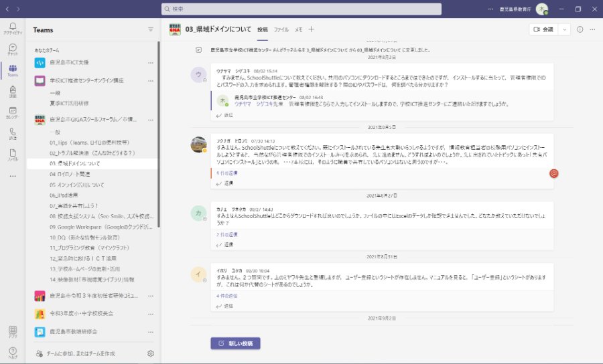This screenshot has height=364, width=603.
Task: Open more options for GIGAスクールフォーラム team
Action: click(151, 120)
